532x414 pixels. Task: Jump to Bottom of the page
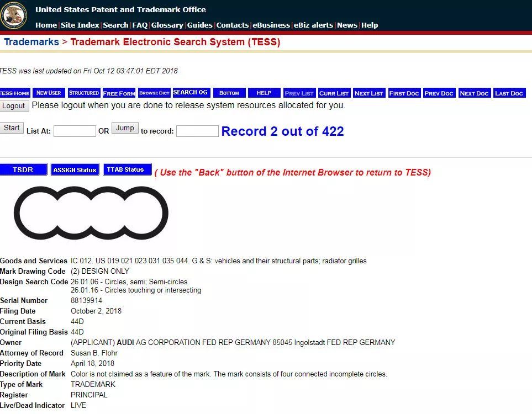point(229,93)
